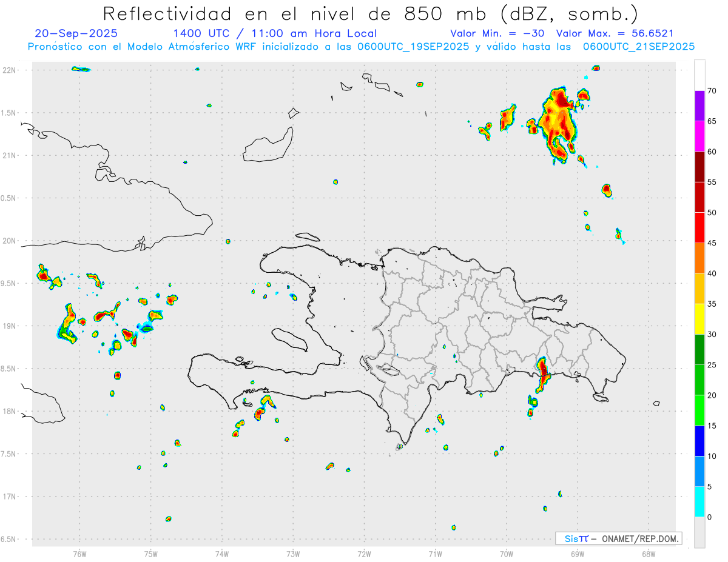The image size is (728, 562).
Task: Select the '69W' longitude label
Action: click(x=578, y=554)
